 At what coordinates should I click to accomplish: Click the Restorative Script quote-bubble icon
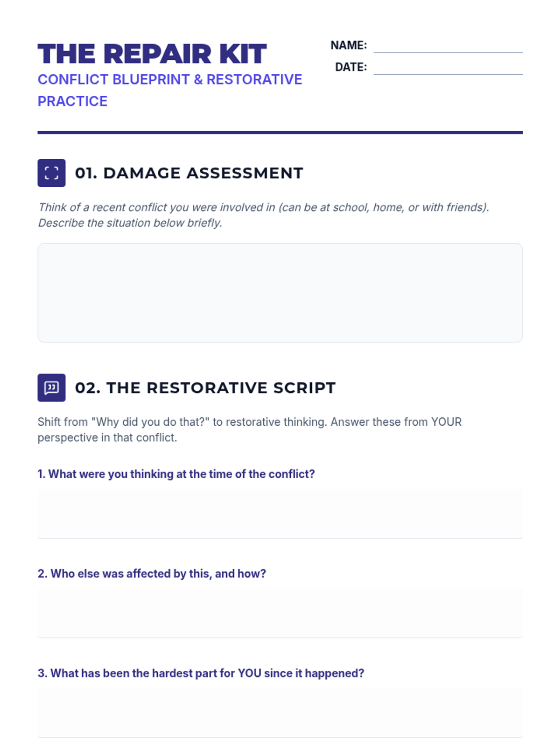[x=51, y=388]
